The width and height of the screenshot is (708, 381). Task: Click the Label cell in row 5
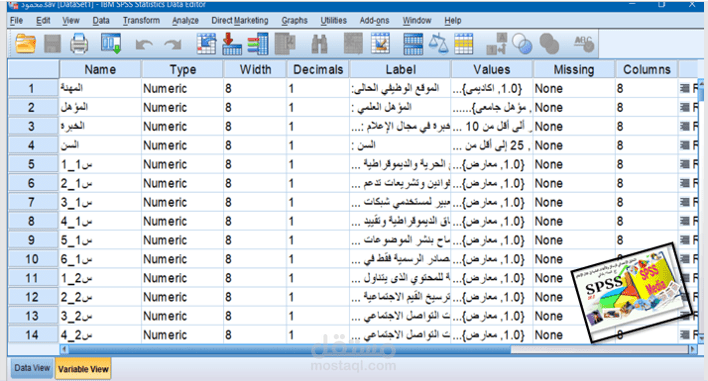pyautogui.click(x=401, y=164)
